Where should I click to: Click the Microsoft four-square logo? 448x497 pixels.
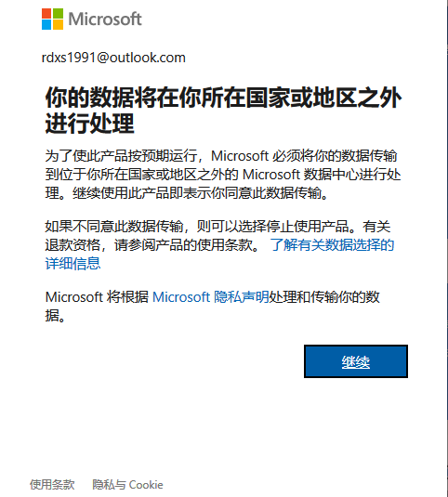point(52,19)
